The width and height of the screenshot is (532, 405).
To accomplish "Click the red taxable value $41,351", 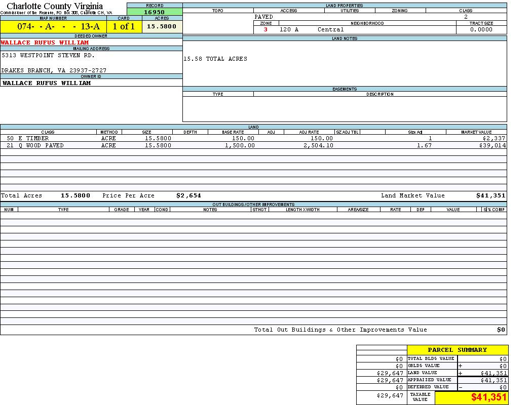I will (488, 397).
